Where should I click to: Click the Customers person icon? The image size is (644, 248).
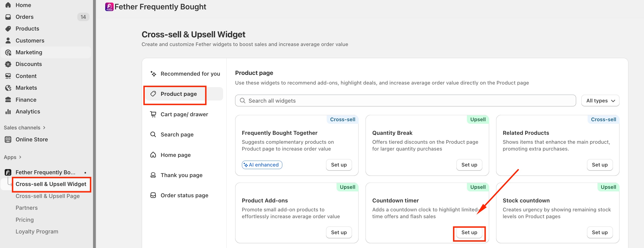8,40
